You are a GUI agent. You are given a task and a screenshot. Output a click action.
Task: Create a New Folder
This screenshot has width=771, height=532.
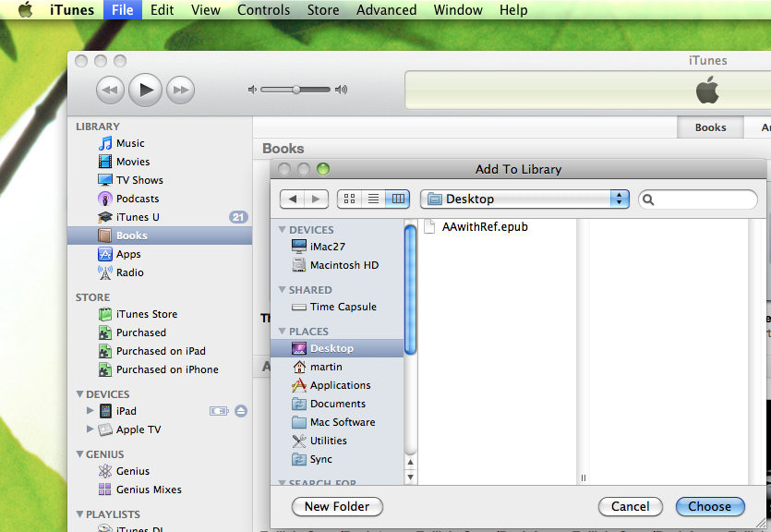coord(337,506)
